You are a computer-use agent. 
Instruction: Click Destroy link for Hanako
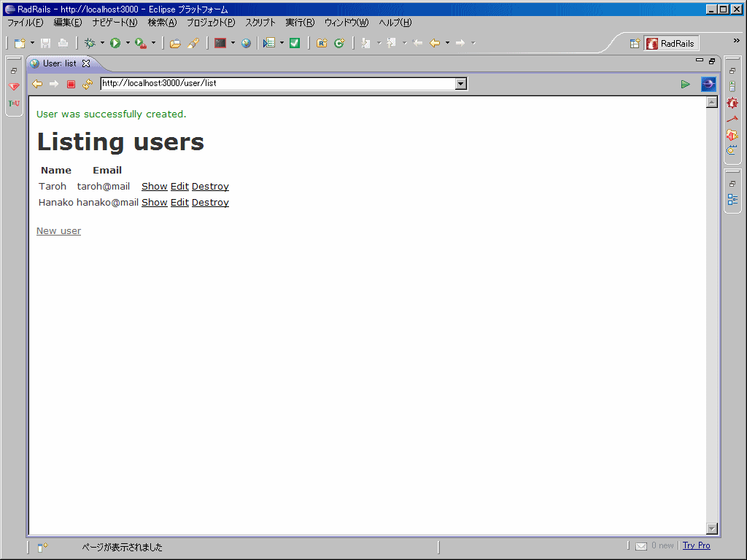pos(210,203)
